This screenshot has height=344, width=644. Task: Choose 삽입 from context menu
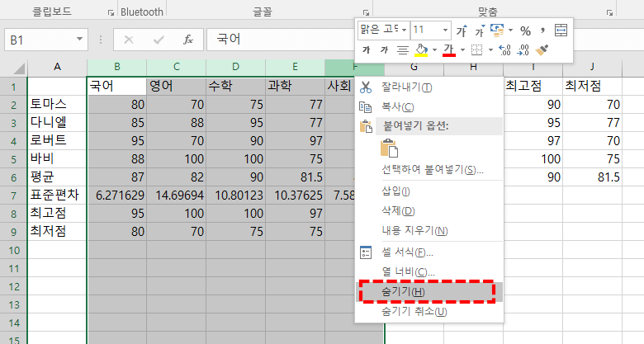(x=429, y=191)
